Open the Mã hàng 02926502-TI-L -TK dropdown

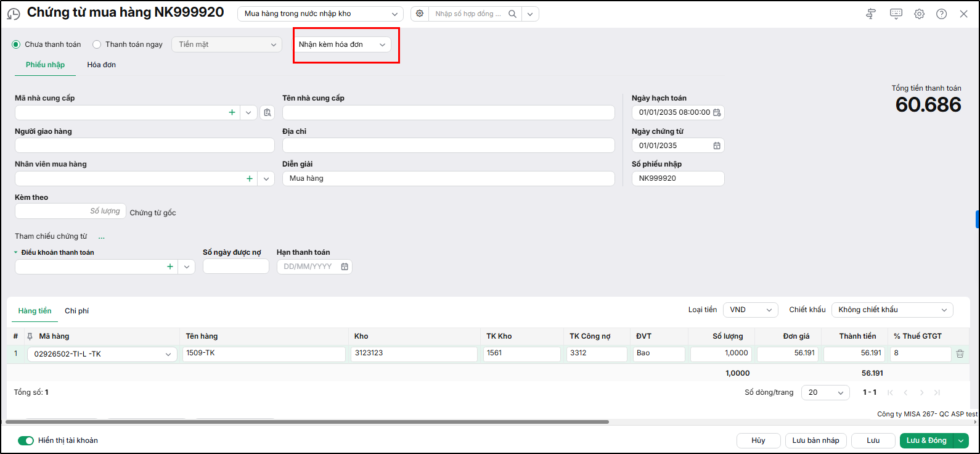click(x=102, y=354)
